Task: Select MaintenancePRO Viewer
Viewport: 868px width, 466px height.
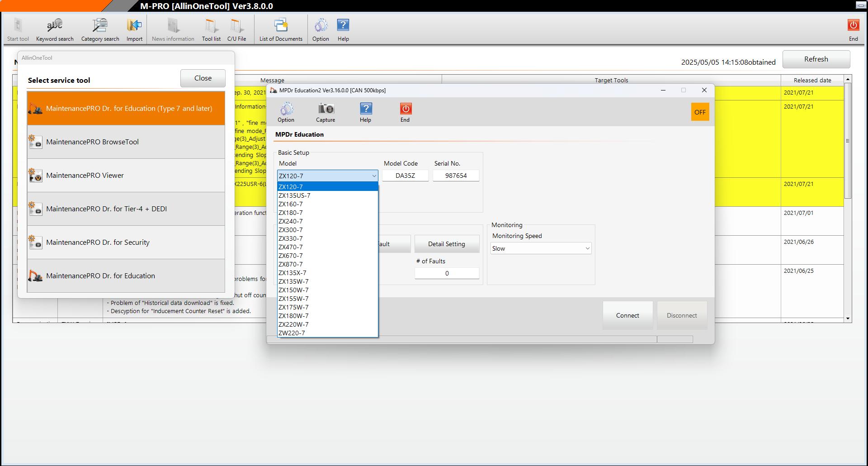Action: tap(126, 176)
